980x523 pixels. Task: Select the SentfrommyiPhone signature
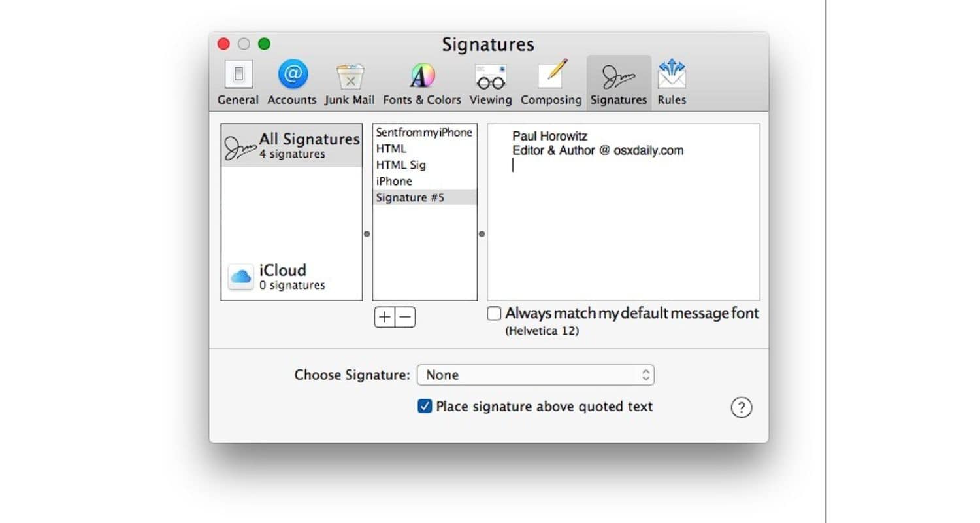pyautogui.click(x=424, y=133)
